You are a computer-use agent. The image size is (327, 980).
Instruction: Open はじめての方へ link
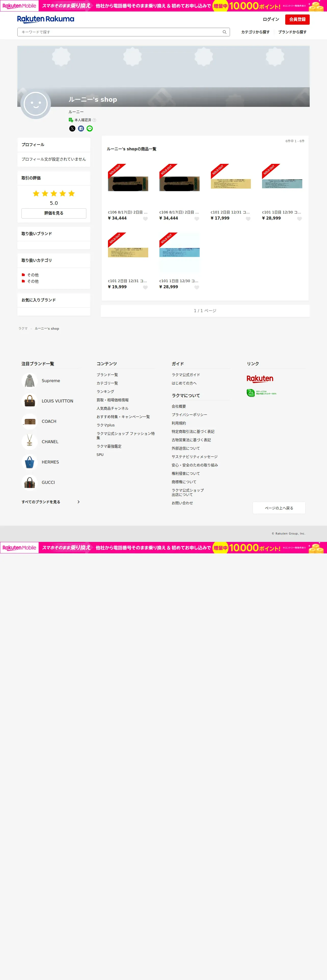pos(184,383)
